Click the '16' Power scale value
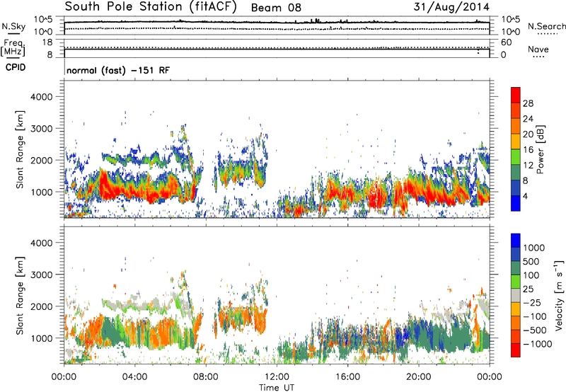The image size is (566, 392). click(528, 150)
